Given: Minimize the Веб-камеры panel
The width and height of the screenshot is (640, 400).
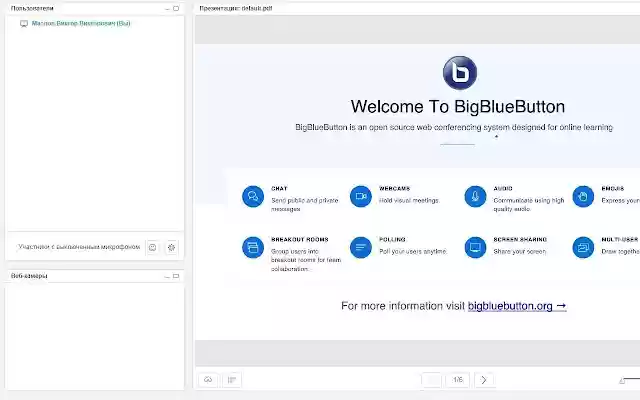Looking at the screenshot, I should (167, 276).
